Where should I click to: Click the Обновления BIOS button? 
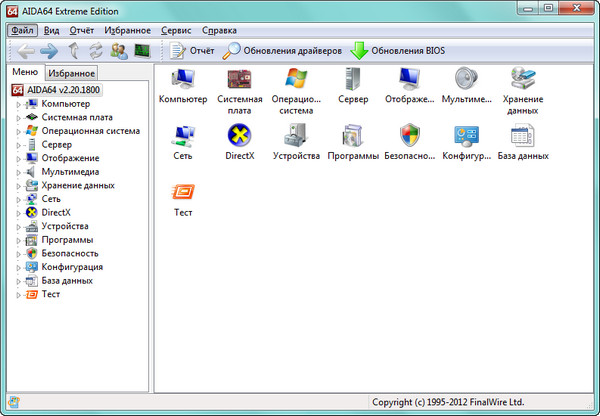398,51
